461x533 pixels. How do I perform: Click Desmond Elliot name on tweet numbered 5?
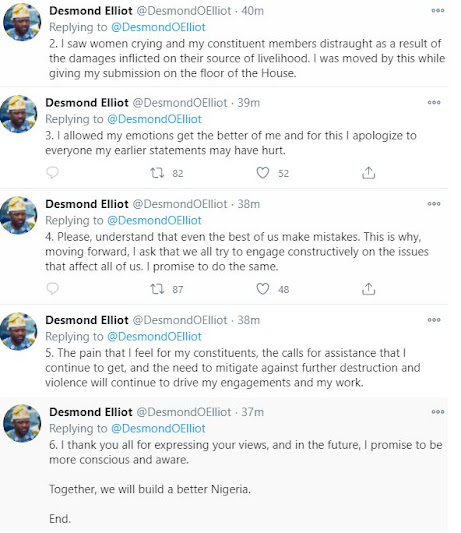(87, 320)
